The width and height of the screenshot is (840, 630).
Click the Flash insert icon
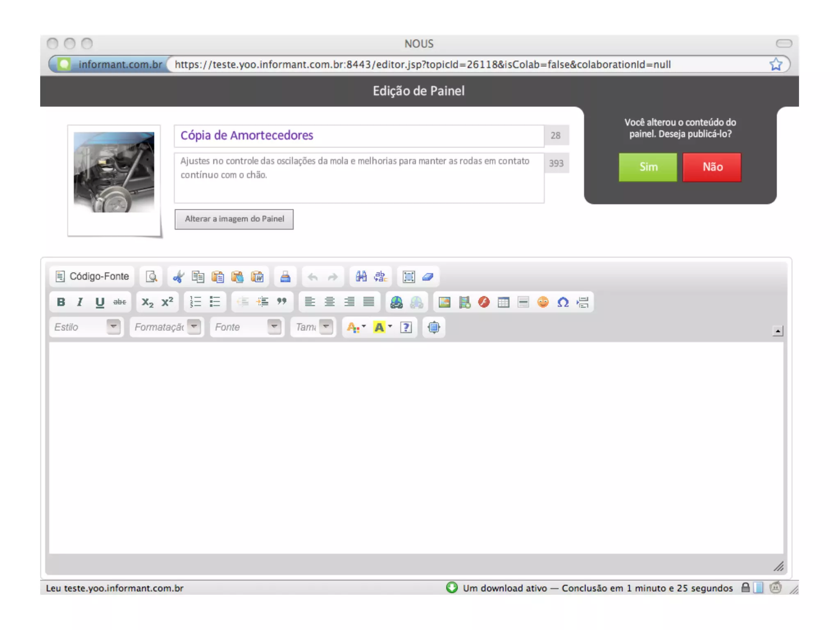coord(484,302)
